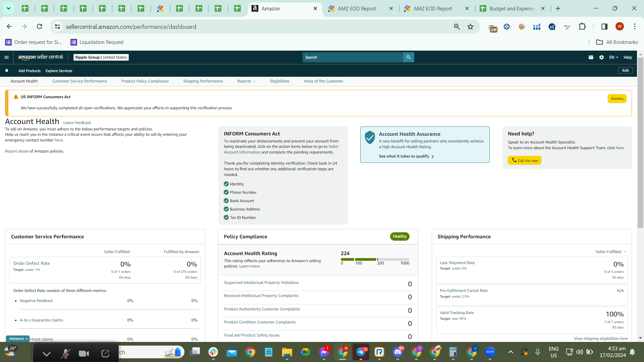Open the messages envelope icon
Screen dimensions: 644x362
click(591, 57)
